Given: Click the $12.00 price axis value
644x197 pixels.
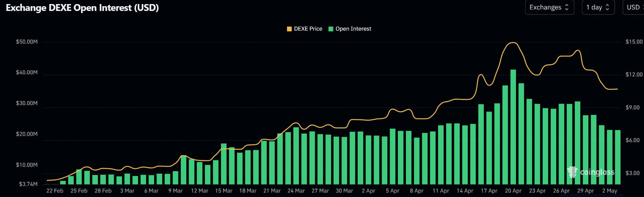Looking at the screenshot, I should pyautogui.click(x=634, y=75).
